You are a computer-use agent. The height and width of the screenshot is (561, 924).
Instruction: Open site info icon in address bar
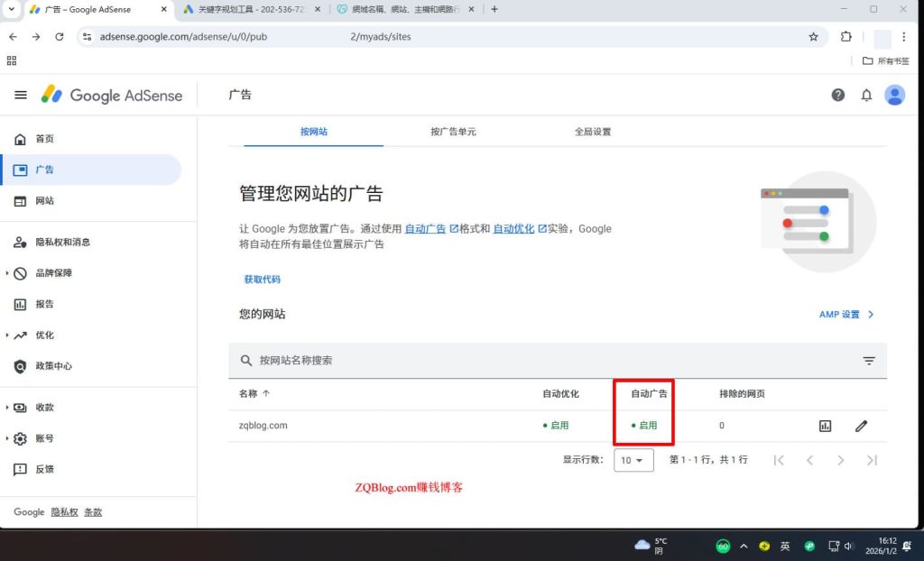tap(88, 37)
